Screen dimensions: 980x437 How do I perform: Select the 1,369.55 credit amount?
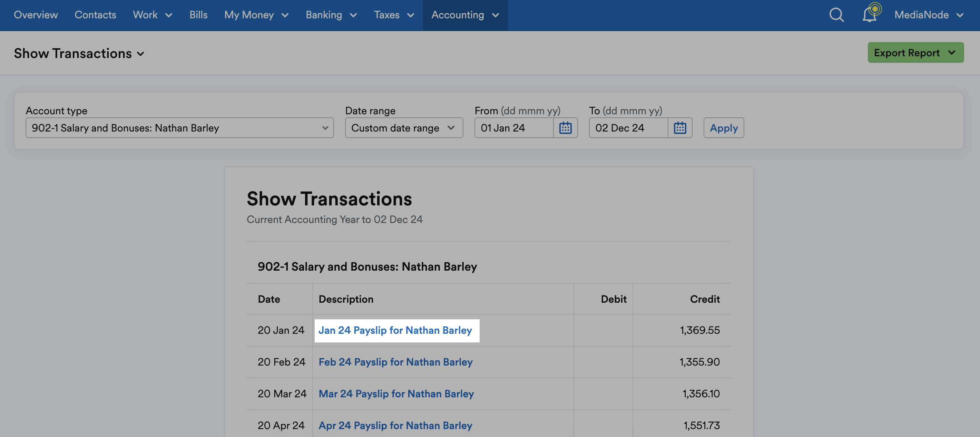[x=699, y=330]
